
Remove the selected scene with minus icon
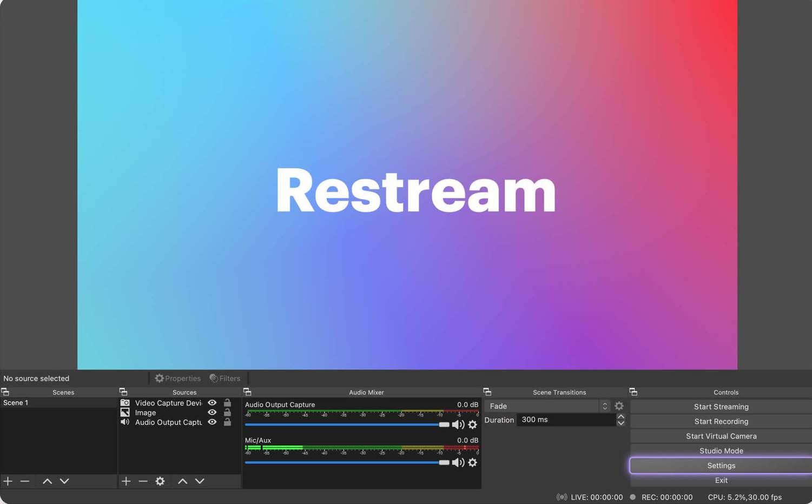[25, 481]
